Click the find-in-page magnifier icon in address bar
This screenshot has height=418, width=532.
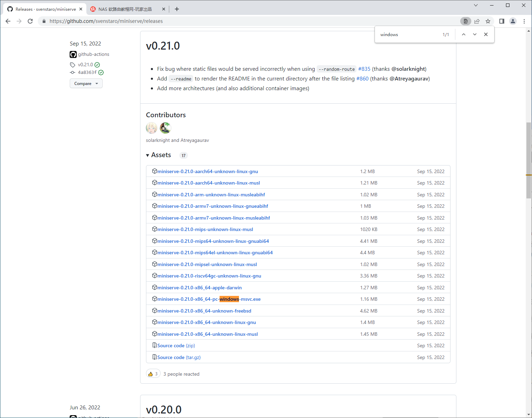tap(466, 21)
